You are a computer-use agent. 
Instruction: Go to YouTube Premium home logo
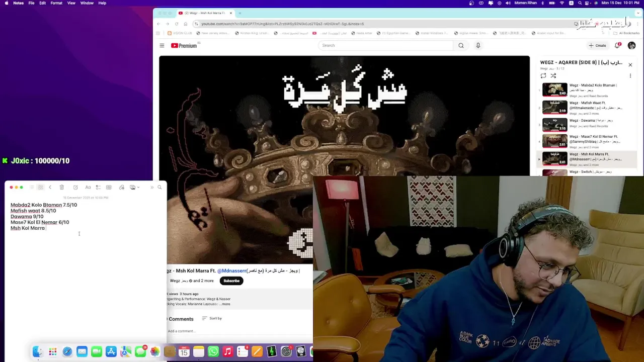[x=184, y=46]
